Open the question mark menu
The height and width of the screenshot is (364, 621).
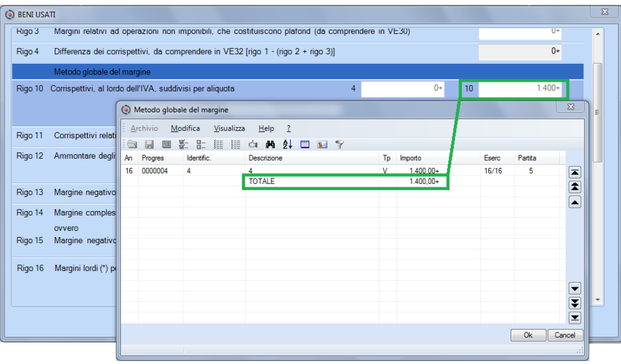(288, 128)
